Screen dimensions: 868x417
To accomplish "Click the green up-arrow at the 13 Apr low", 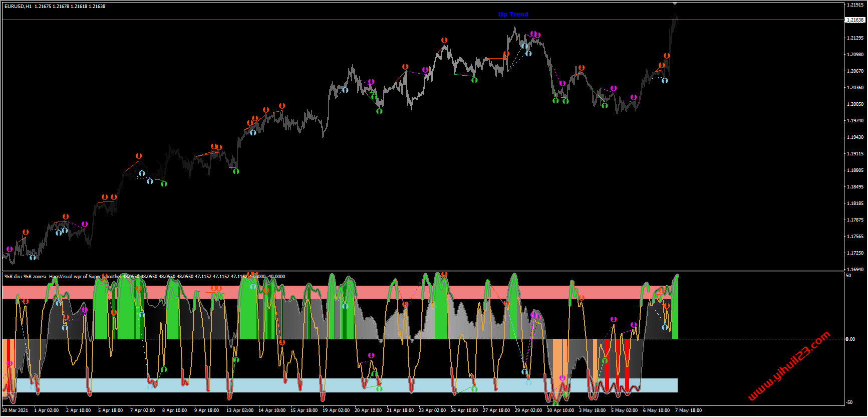I will click(236, 171).
